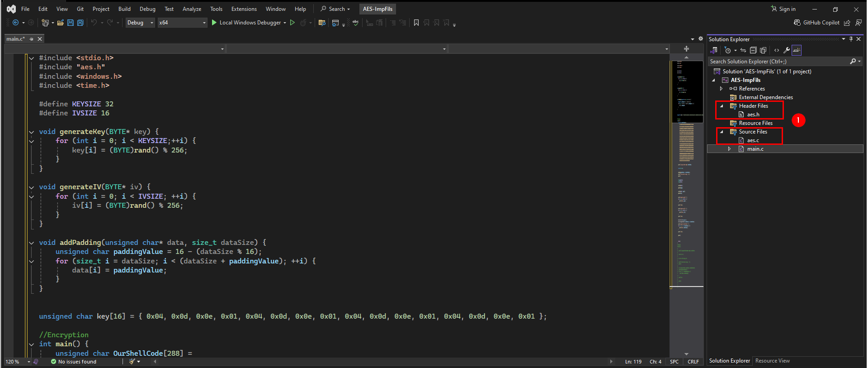Click Local Windows Debugger label
Viewport: 868px width, 368px height.
coord(250,23)
